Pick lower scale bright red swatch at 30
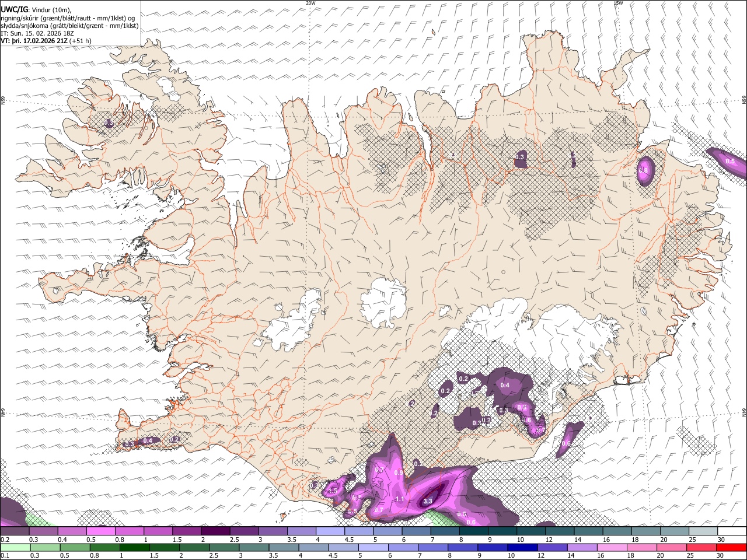 coord(732,547)
